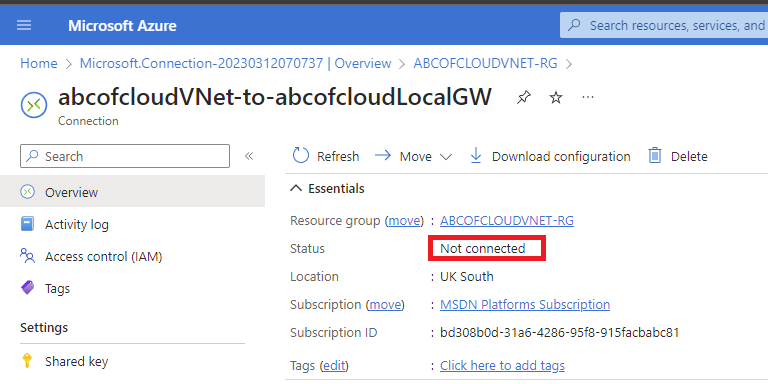768x384 pixels.
Task: Click the Overview sidebar icon
Action: point(27,192)
